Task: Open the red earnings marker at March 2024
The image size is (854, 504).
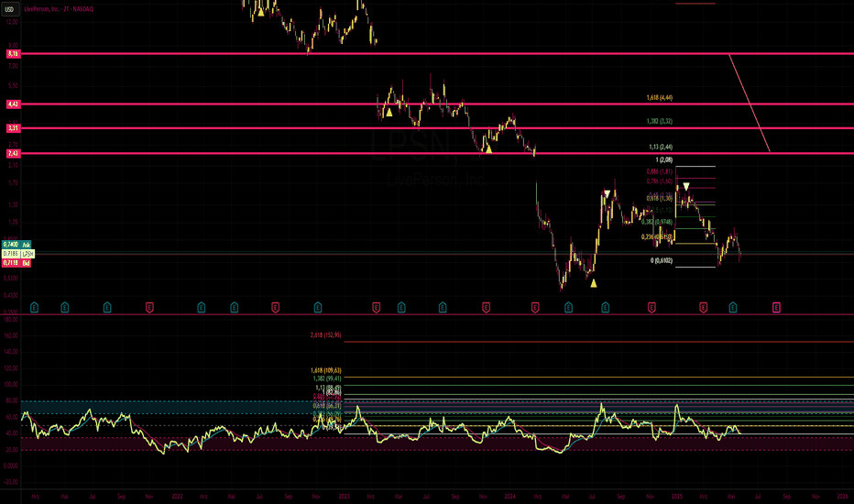Action: pyautogui.click(x=535, y=308)
